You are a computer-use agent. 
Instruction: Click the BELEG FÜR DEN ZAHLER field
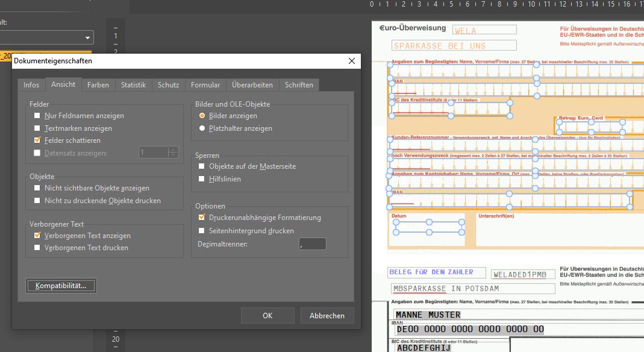click(437, 272)
